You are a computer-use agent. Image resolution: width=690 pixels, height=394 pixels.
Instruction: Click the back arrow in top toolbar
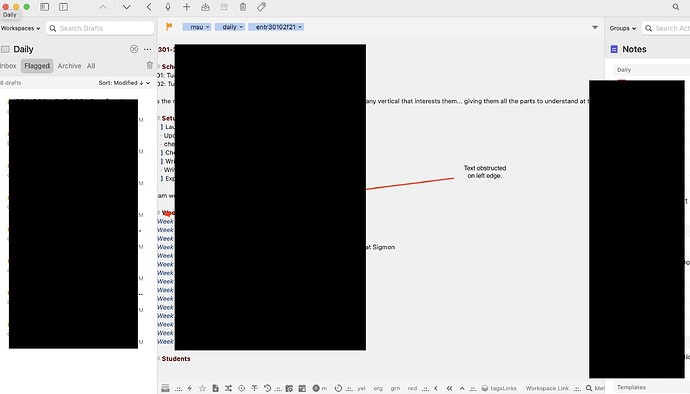(149, 7)
